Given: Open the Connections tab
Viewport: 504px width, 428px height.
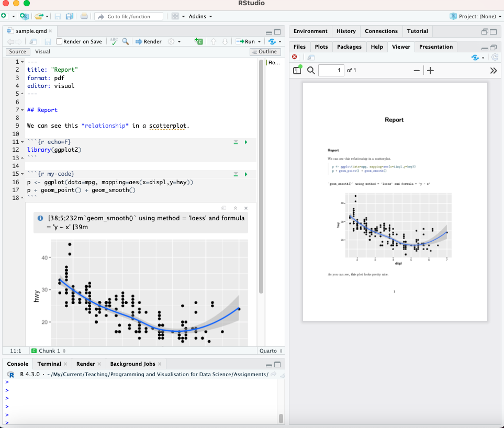Looking at the screenshot, I should [x=381, y=31].
